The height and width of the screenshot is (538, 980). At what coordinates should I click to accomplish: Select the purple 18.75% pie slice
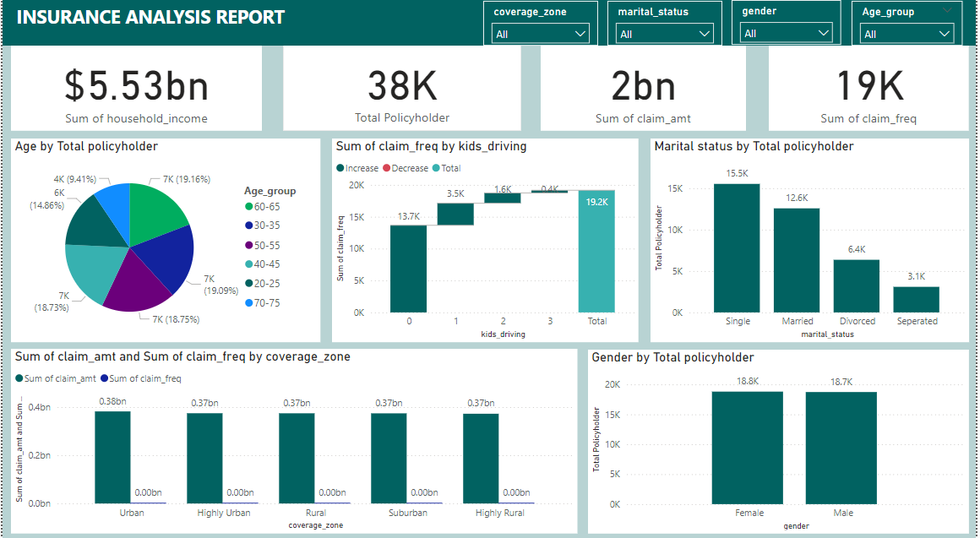139,285
